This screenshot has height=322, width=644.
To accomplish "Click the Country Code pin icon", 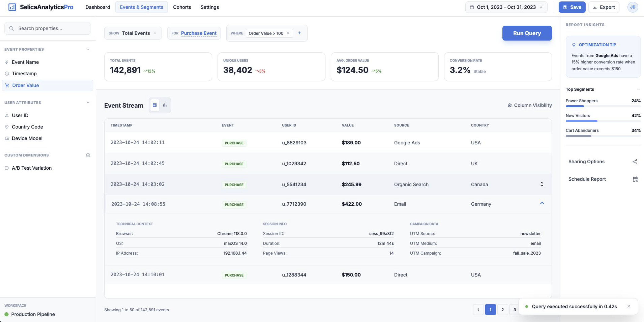I will coord(7,126).
